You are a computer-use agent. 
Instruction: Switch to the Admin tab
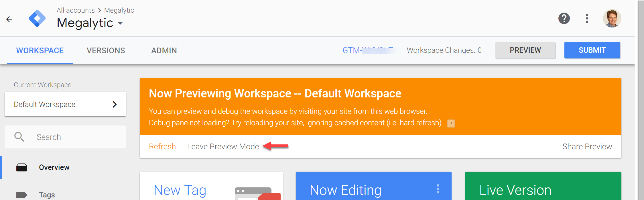(x=164, y=50)
